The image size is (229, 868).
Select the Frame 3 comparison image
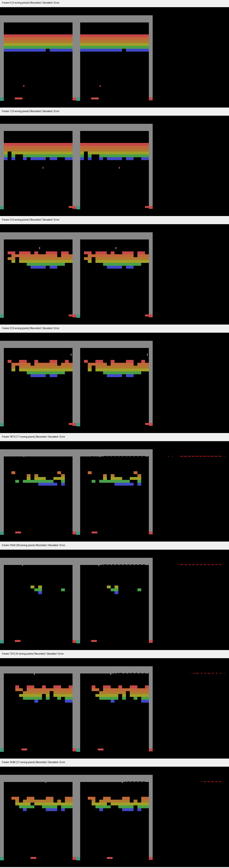114,383
